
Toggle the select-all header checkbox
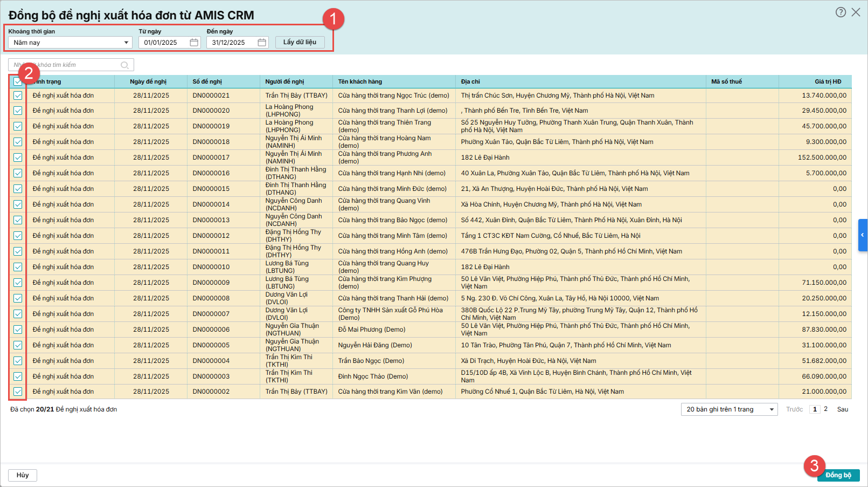18,81
